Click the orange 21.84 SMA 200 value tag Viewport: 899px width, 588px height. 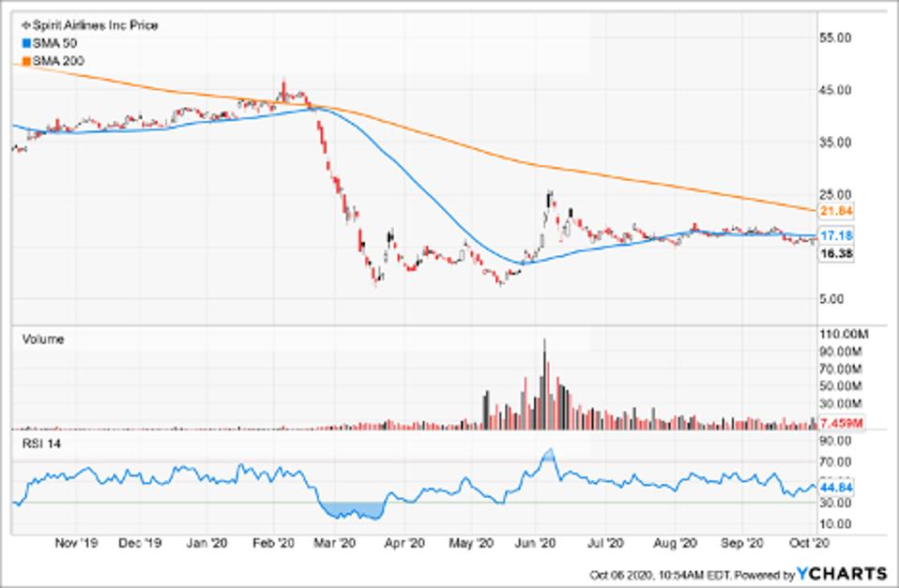coord(836,209)
